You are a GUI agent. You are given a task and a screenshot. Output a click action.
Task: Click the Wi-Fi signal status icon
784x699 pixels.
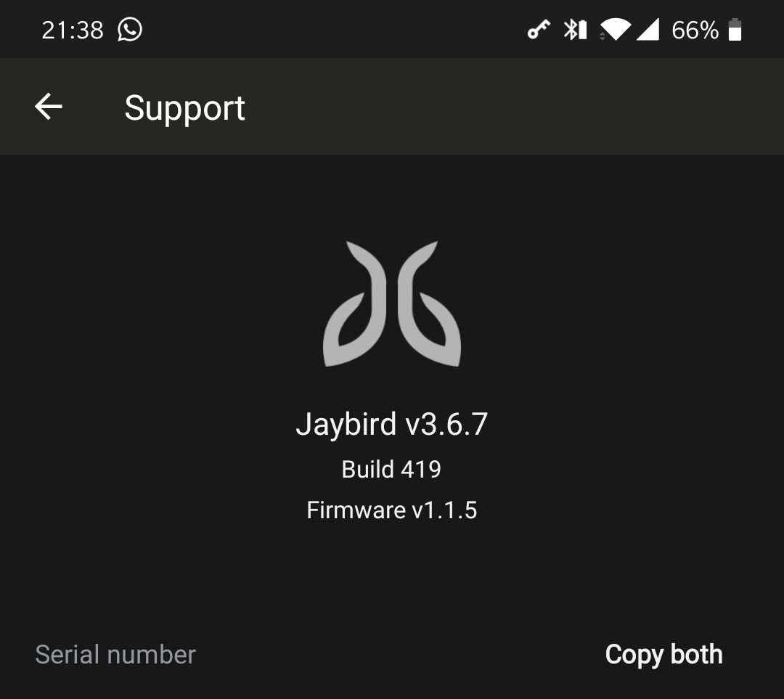[616, 30]
